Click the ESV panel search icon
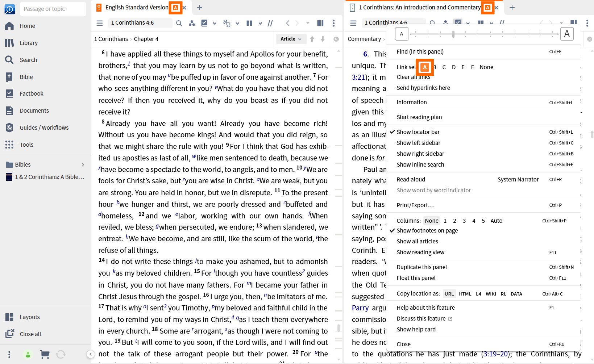Viewport: 594px width, 364px height. 179,23
